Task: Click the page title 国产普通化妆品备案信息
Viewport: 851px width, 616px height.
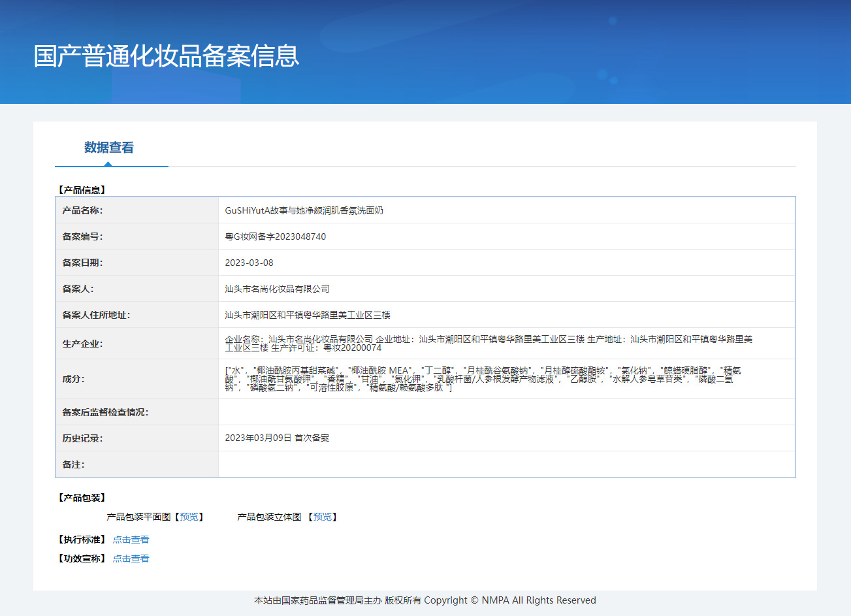Action: pos(167,56)
